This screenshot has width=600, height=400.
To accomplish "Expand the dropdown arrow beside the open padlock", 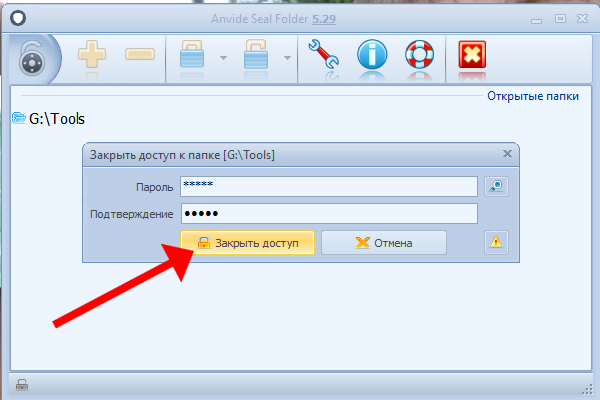I will tap(288, 58).
